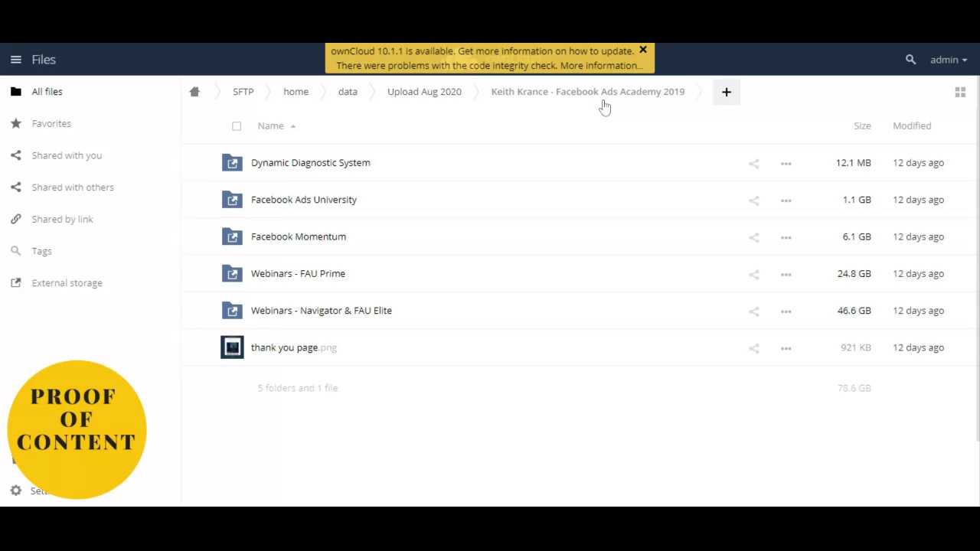Dismiss the ownCloud update notification
Viewport: 980px width, 551px height.
643,50
